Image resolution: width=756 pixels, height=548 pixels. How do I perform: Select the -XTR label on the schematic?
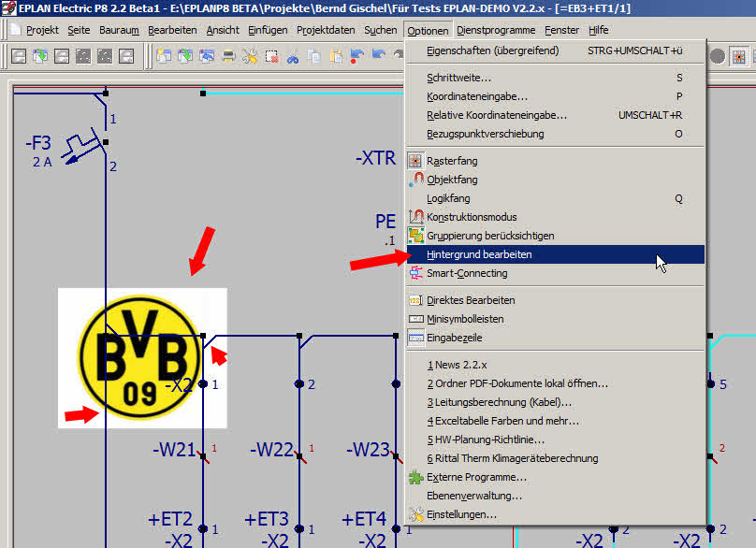point(375,158)
